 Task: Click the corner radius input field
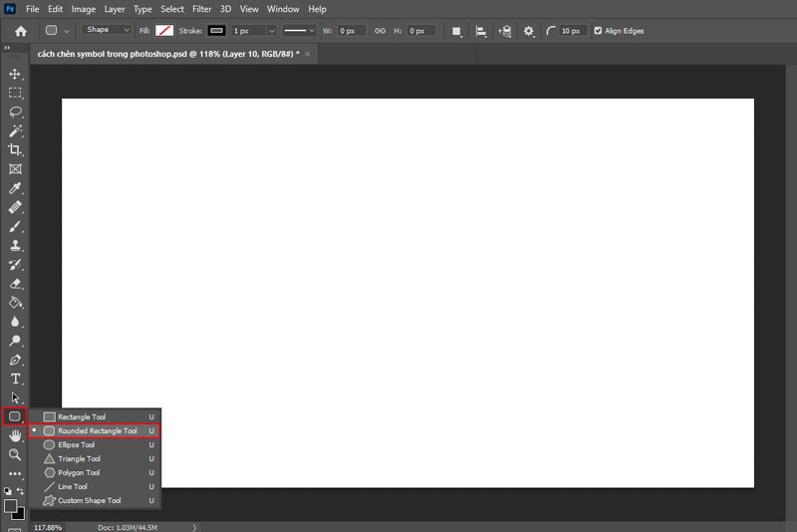coord(572,31)
